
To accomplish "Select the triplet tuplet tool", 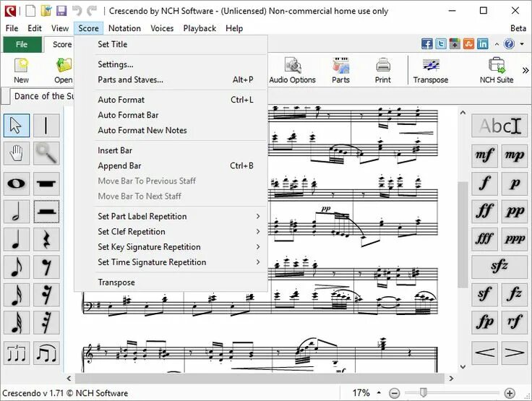I will (17, 353).
